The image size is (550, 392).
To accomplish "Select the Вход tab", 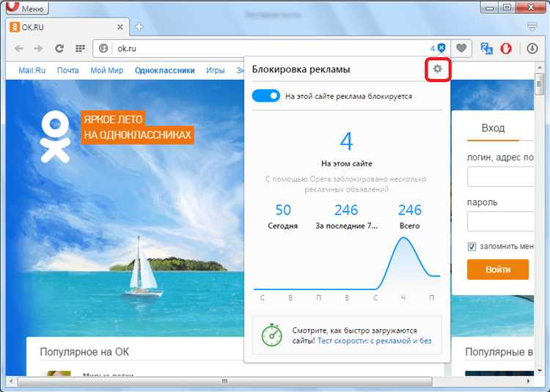I will 494,128.
